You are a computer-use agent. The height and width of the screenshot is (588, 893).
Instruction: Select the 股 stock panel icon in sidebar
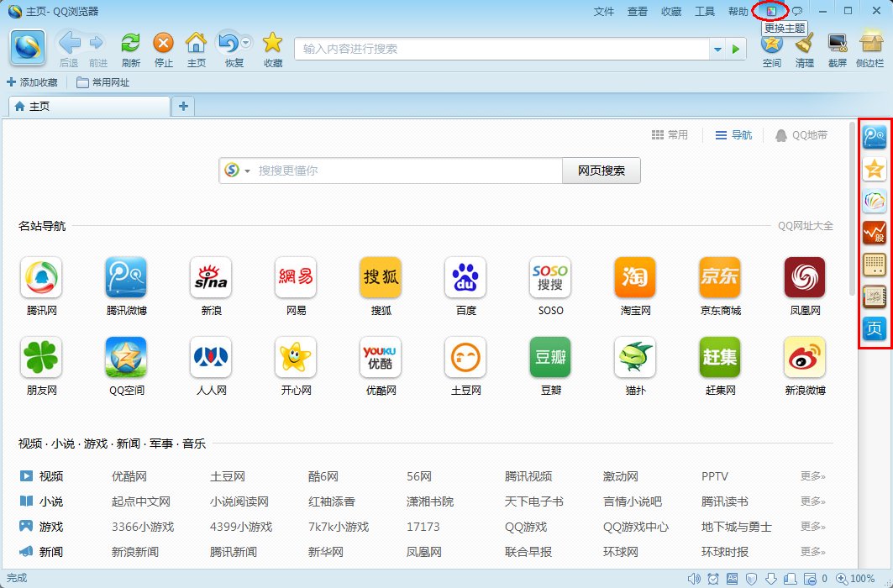875,233
